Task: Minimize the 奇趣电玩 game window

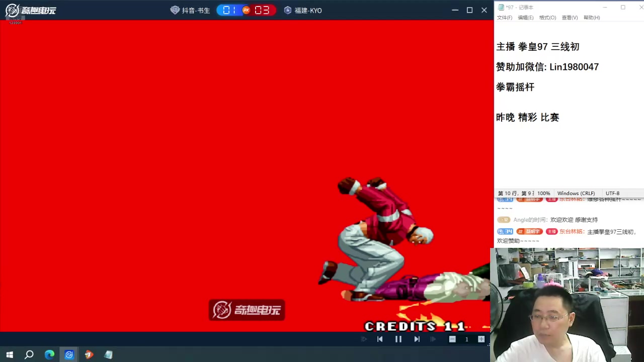Action: tap(455, 10)
